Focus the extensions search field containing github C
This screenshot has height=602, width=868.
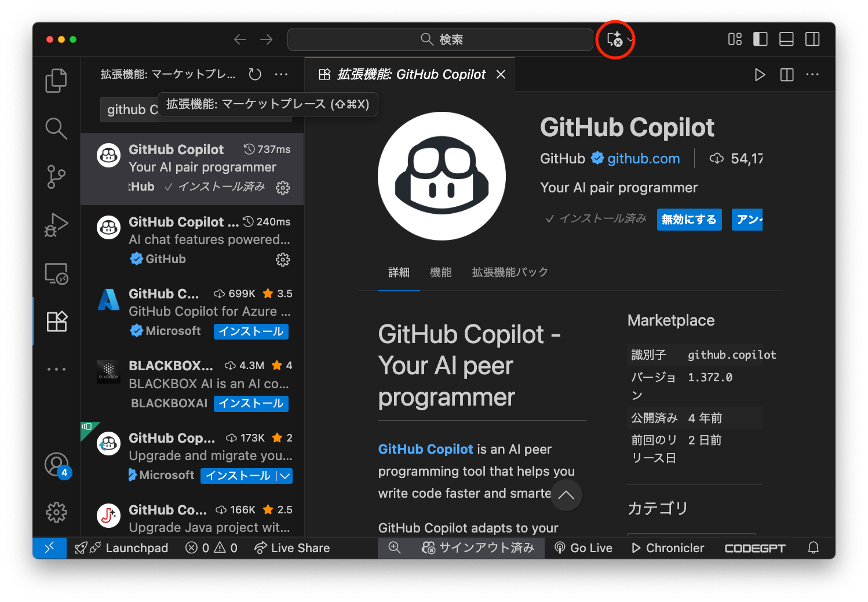[x=196, y=110]
